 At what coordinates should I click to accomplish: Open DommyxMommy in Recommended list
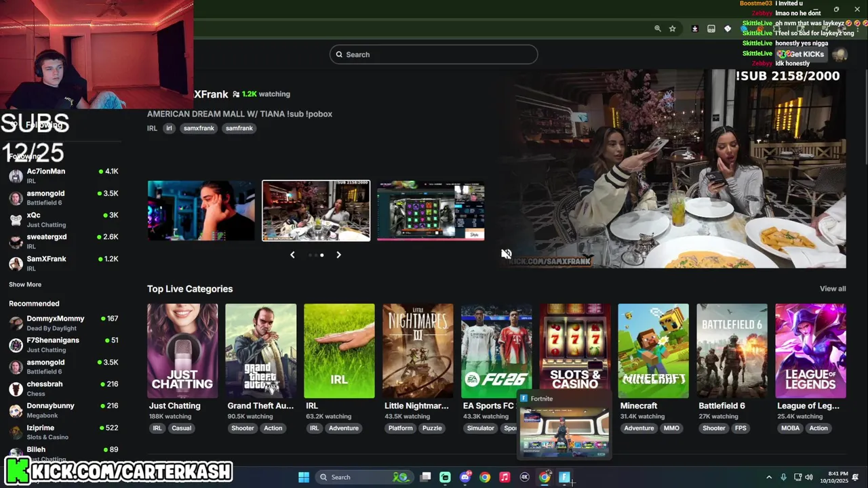click(x=64, y=323)
